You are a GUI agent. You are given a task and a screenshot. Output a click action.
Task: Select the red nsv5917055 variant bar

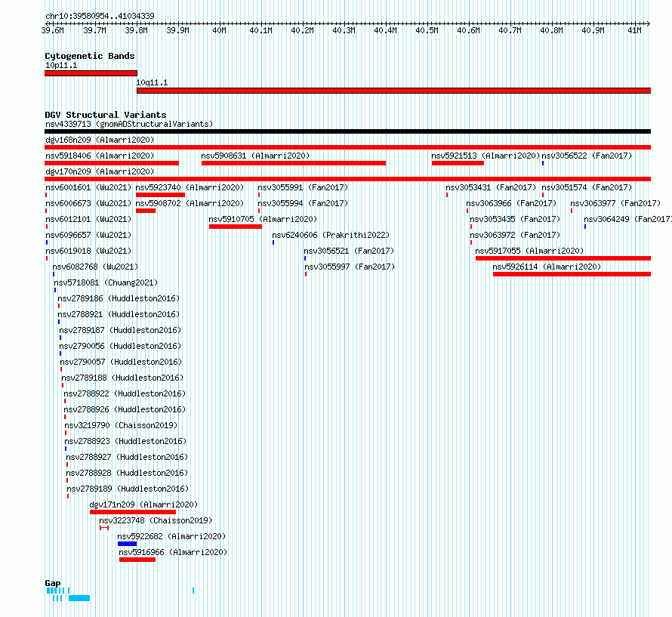click(x=563, y=258)
